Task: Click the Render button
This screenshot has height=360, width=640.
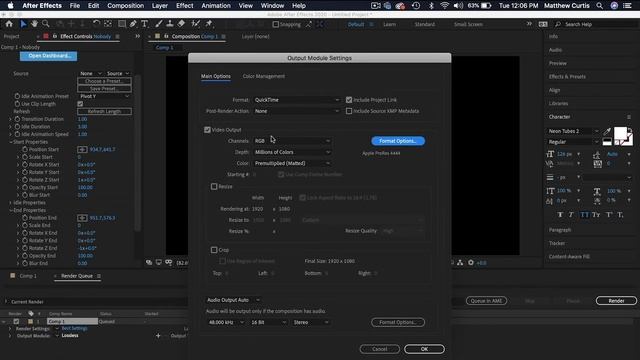Action: (616, 301)
